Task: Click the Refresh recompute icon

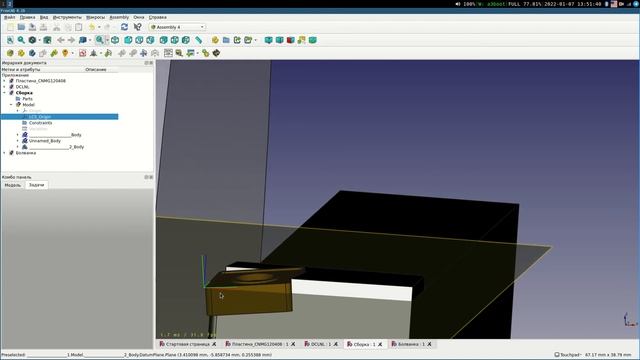Action: [x=124, y=27]
